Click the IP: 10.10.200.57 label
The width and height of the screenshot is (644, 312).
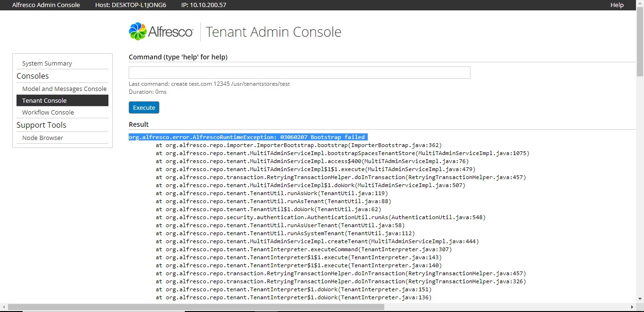coord(203,5)
